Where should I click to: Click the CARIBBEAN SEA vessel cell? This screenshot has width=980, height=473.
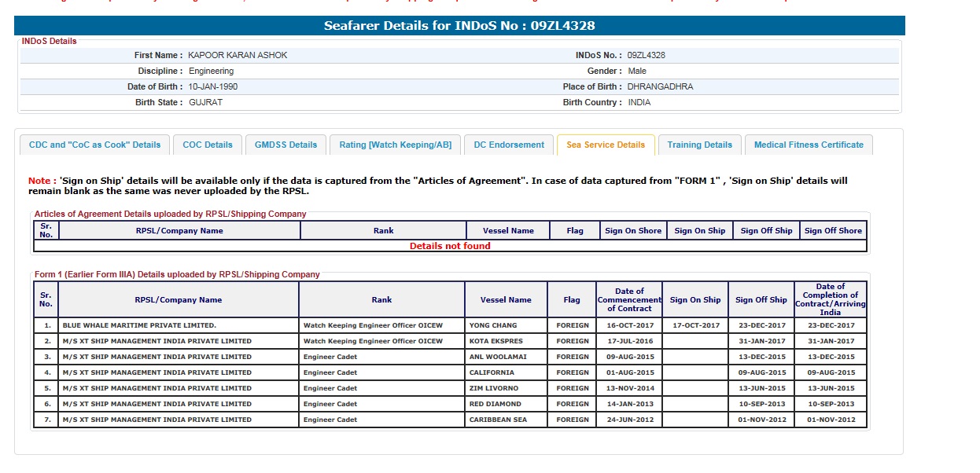pyautogui.click(x=498, y=420)
